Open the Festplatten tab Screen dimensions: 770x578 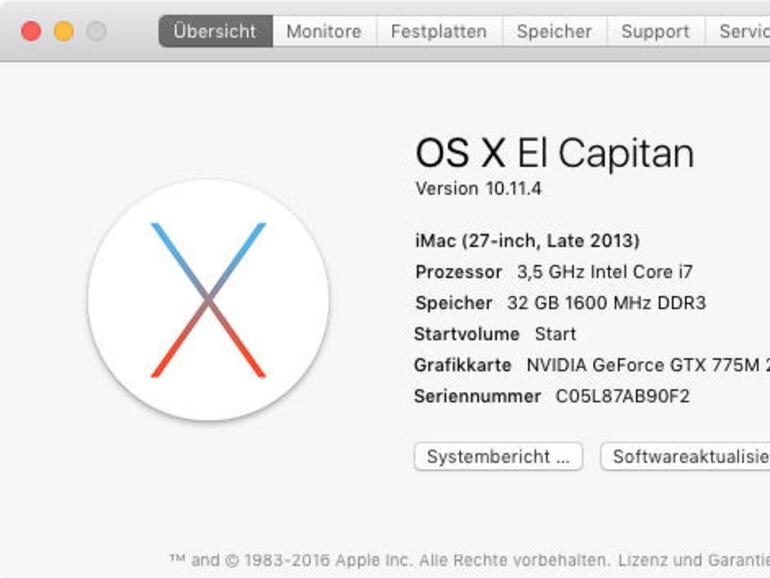tap(439, 31)
